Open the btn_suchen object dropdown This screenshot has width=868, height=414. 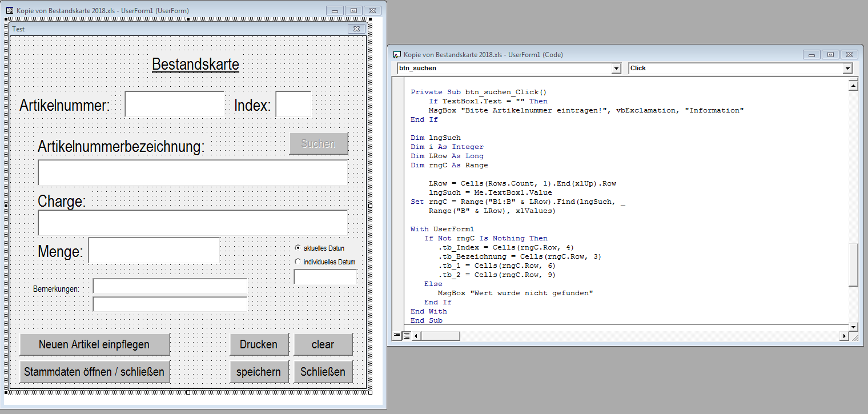616,69
